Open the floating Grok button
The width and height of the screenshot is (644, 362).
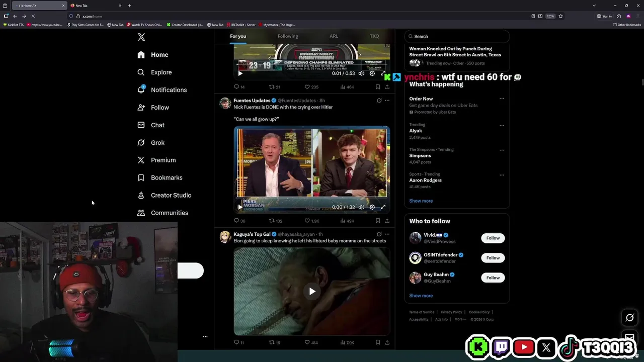point(629,317)
